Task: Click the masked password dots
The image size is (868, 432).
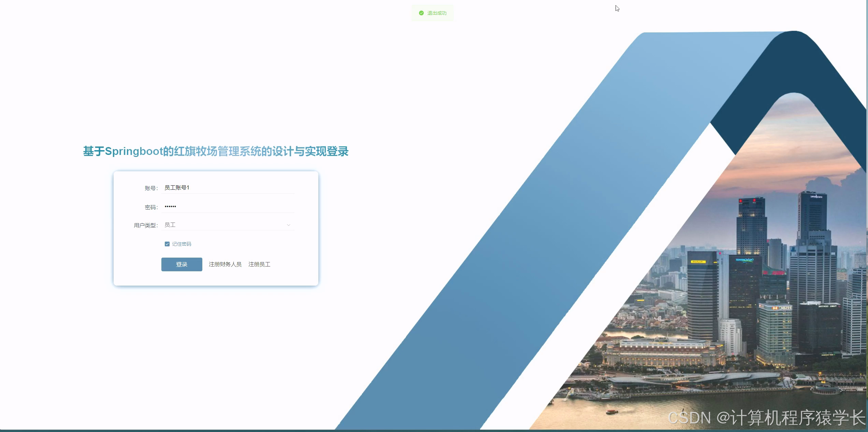Action: tap(170, 206)
